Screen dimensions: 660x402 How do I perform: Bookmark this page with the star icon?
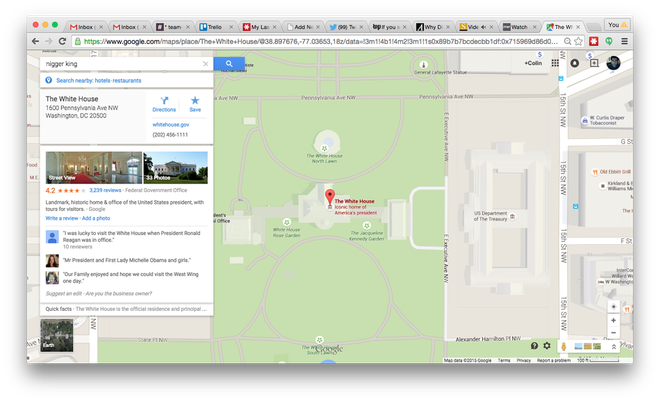579,41
